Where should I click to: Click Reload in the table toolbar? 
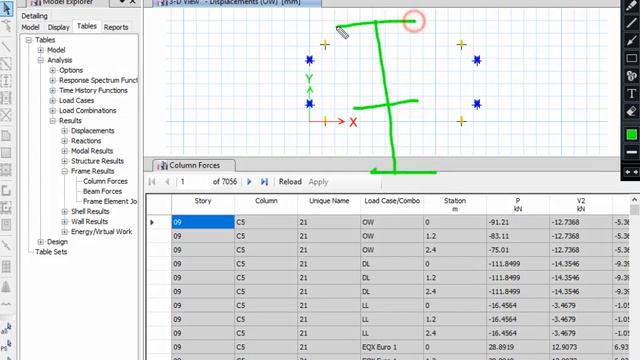pos(290,182)
